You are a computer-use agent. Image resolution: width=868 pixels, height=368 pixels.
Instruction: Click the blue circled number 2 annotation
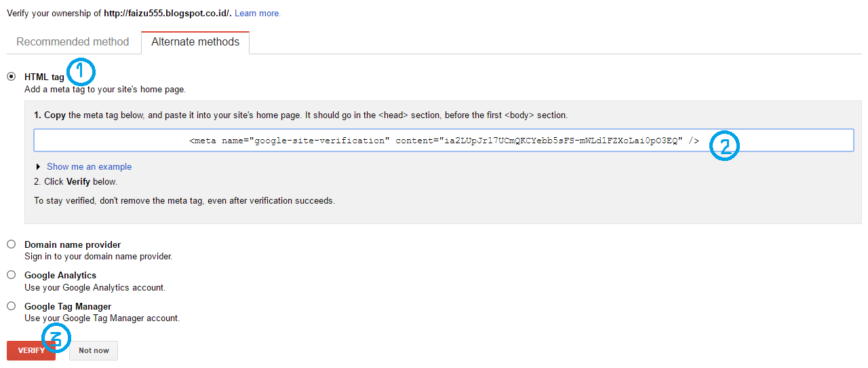[x=724, y=146]
